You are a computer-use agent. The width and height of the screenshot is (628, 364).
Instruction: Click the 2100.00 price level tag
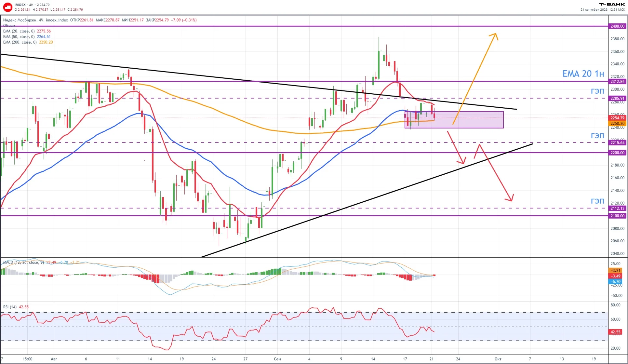coord(617,216)
